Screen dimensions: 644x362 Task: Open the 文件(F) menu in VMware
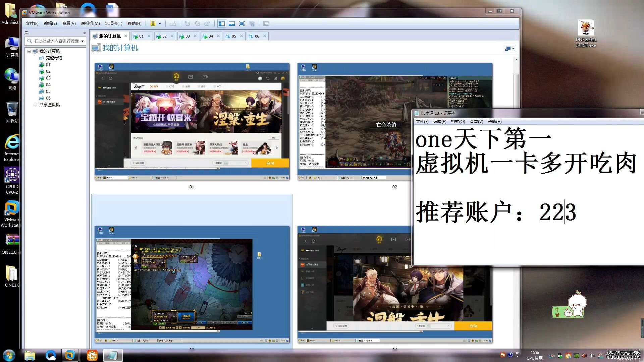coord(32,23)
